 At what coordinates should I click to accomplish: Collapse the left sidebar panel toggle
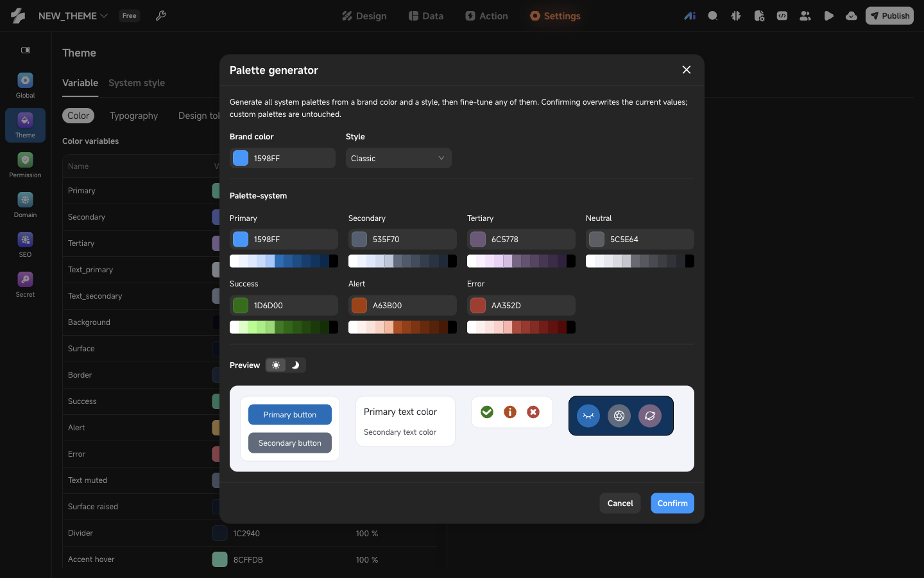click(x=26, y=50)
